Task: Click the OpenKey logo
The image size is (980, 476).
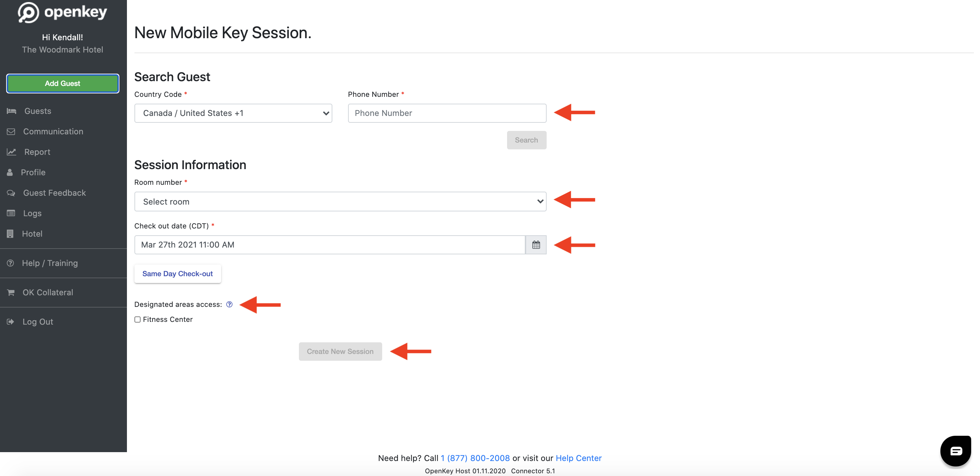Action: tap(62, 12)
